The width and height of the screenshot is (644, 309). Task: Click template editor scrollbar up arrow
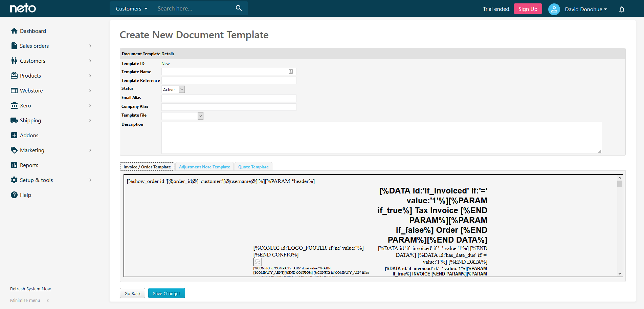[620, 178]
